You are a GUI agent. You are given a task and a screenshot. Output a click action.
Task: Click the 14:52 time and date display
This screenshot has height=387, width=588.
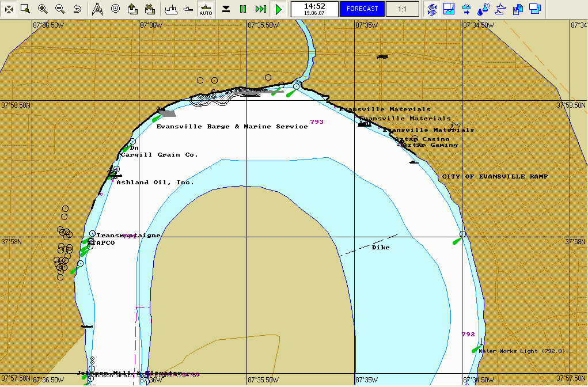[314, 9]
